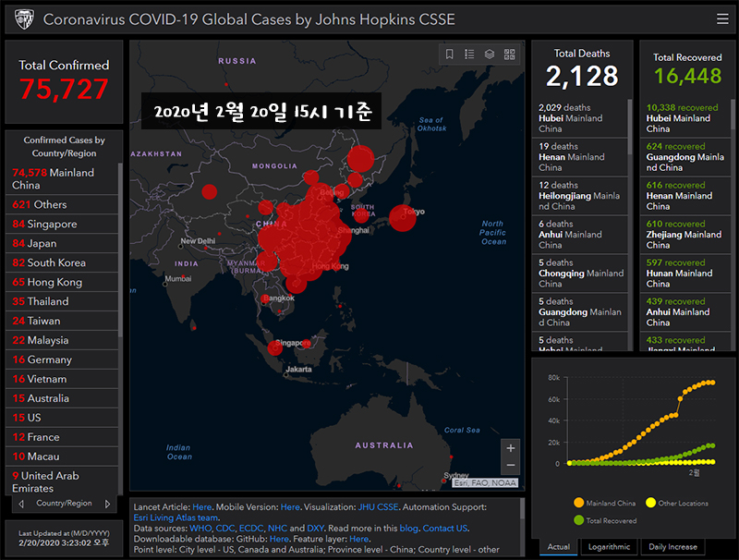Viewport: 739px width, 560px height.
Task: Switch chart to the Actual tab
Action: [559, 547]
